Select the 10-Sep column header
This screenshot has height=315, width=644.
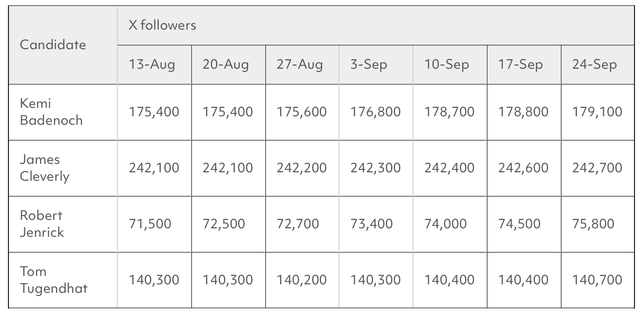click(x=447, y=65)
